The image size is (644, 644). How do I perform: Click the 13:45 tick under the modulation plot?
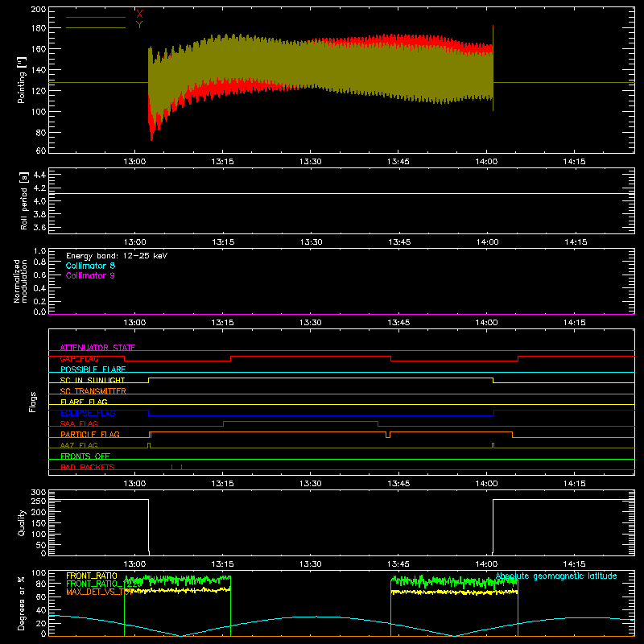point(398,323)
